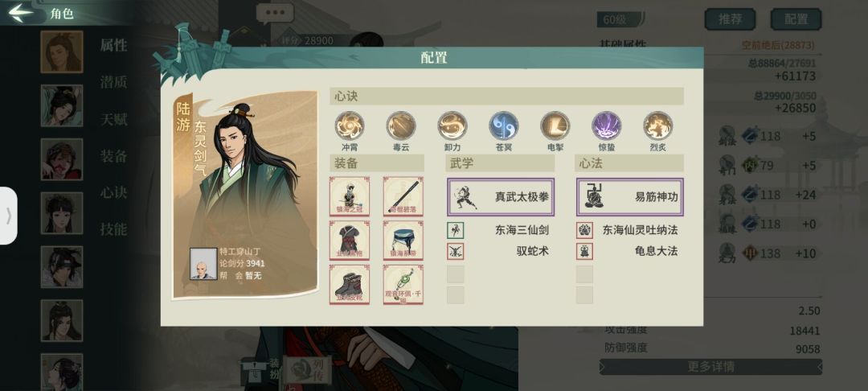Screen dimensions: 868x391
Task: Go back using the arrow icon
Action: click(x=21, y=13)
